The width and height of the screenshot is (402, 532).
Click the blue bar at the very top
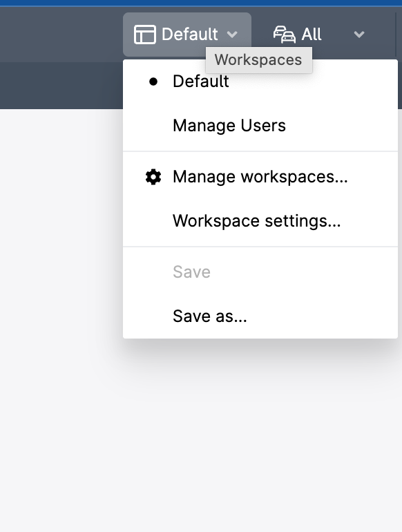[201, 3]
